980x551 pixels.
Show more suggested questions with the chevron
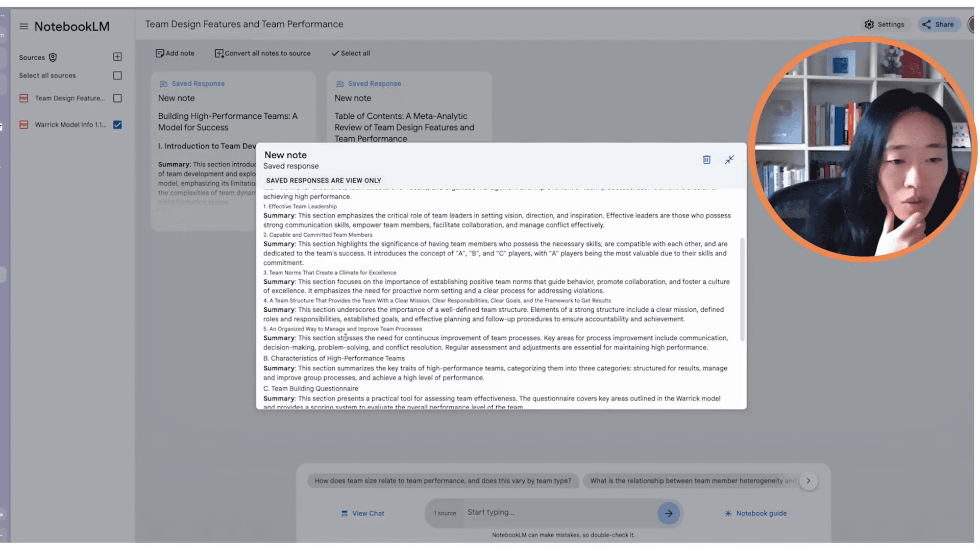click(808, 481)
